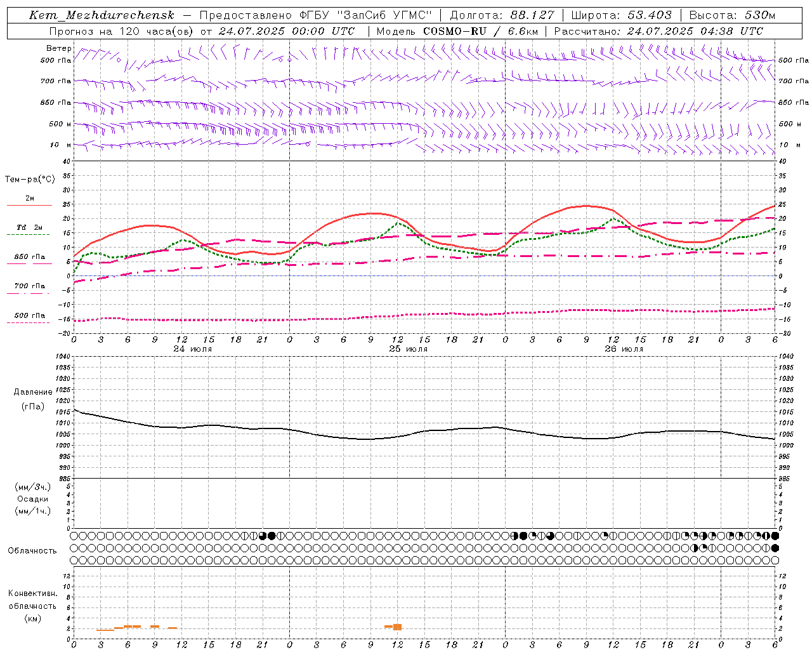
Task: Click the 'Облачность' cloud cover row label
Action: coord(32,550)
